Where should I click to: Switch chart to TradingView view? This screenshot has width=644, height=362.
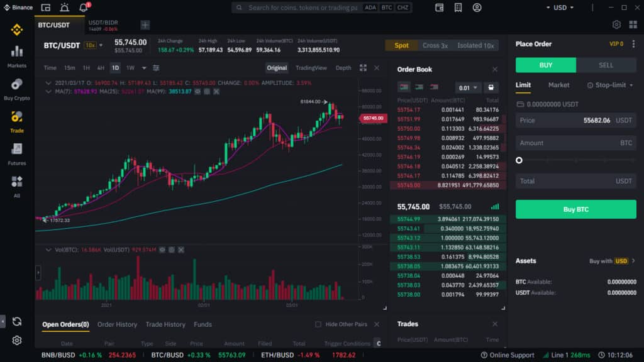pos(311,68)
